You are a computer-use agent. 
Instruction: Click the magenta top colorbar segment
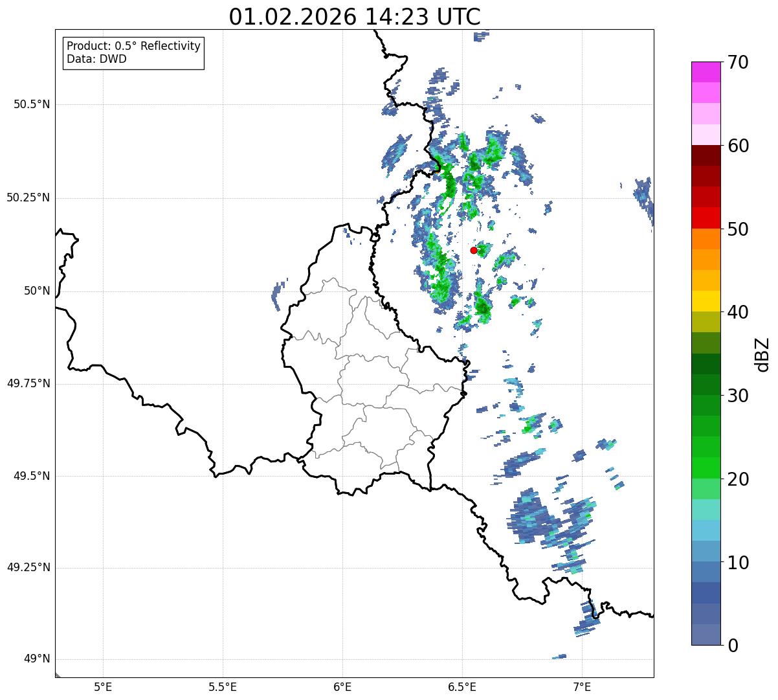706,72
